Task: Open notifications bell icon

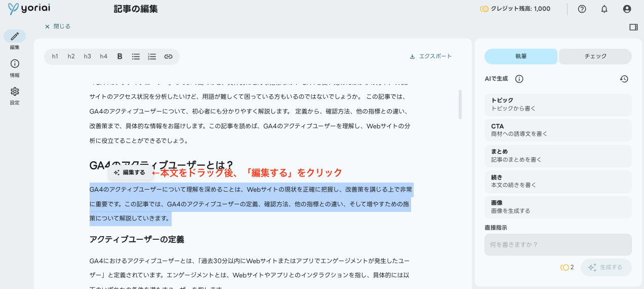Action: point(604,9)
